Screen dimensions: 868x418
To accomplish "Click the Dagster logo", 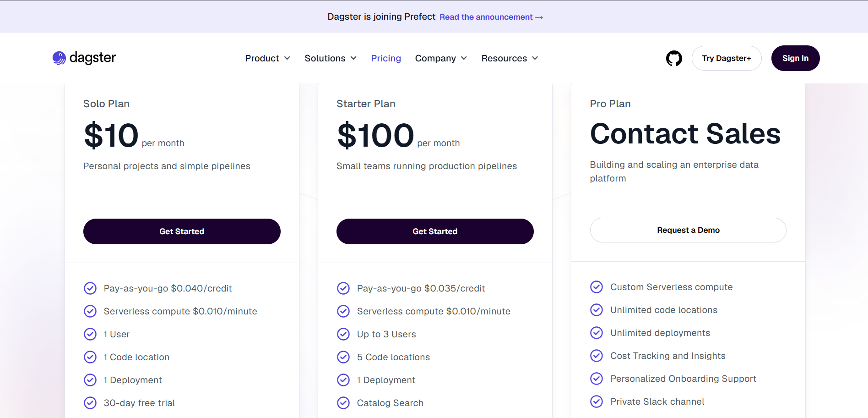I will click(x=84, y=58).
